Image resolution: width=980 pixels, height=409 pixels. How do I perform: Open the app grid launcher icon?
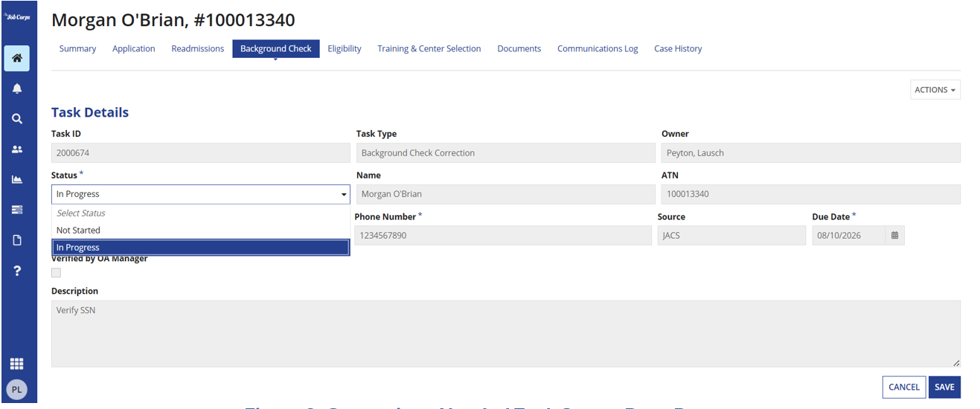click(16, 364)
